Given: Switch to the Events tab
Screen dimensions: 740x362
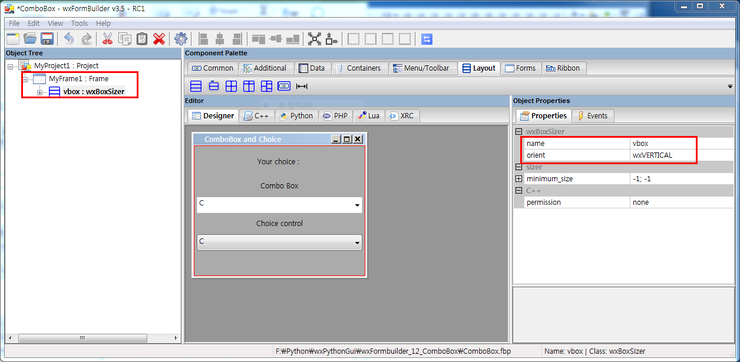Looking at the screenshot, I should point(593,116).
